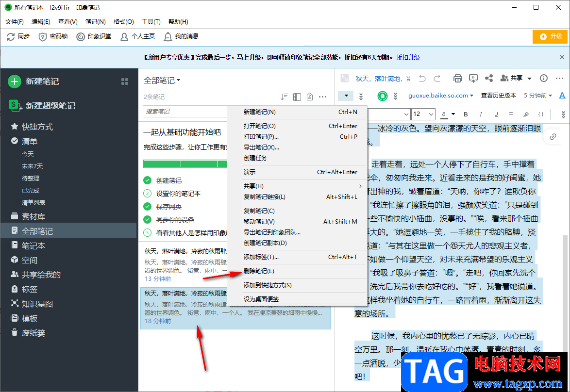Open more options in note list header
This screenshot has width=570, height=392.
coord(322,97)
